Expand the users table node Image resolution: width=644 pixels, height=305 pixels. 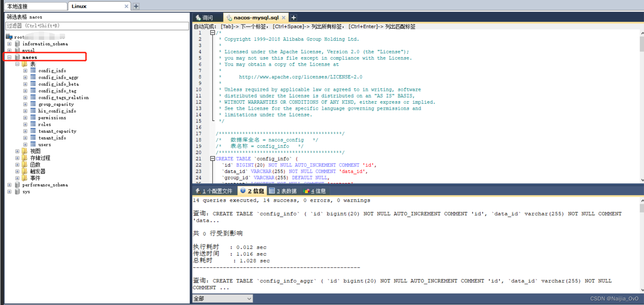[25, 145]
